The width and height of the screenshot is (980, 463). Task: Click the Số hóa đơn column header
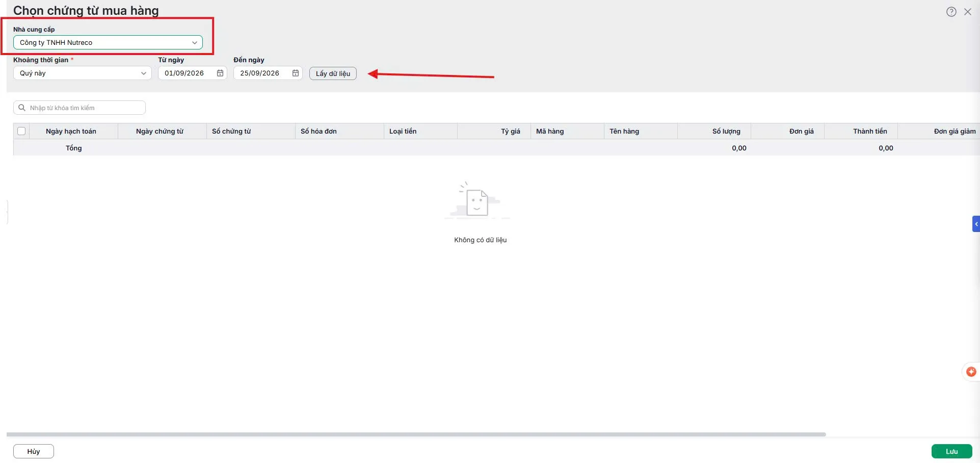[x=339, y=131]
